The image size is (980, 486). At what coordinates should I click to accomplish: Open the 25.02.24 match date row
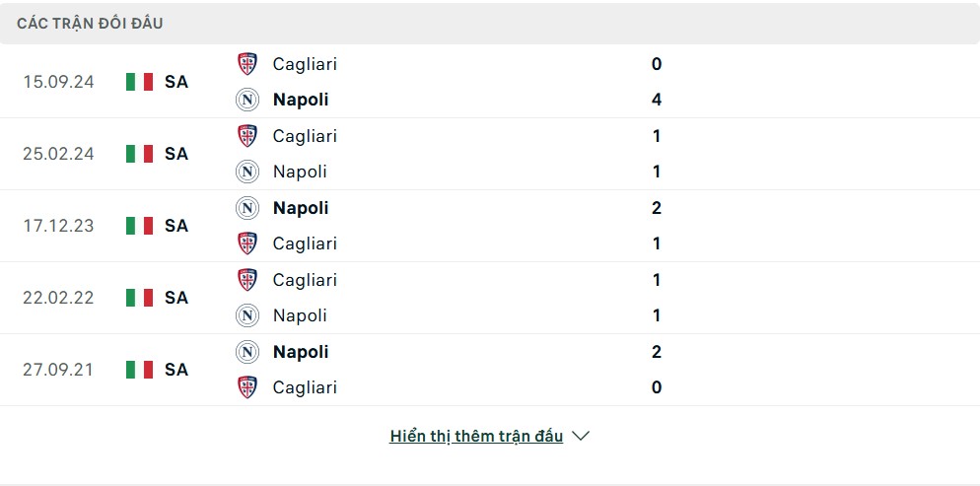coord(490,154)
